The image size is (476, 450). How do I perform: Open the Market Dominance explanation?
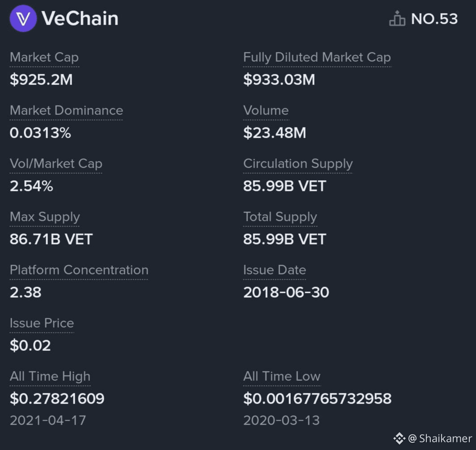click(x=66, y=110)
